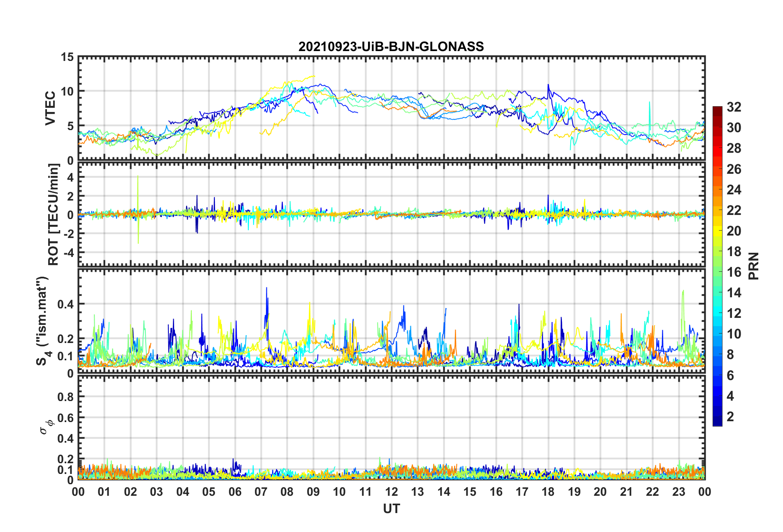This screenshot has width=783, height=532.
Task: Select the UT x-axis label
Action: tap(391, 509)
